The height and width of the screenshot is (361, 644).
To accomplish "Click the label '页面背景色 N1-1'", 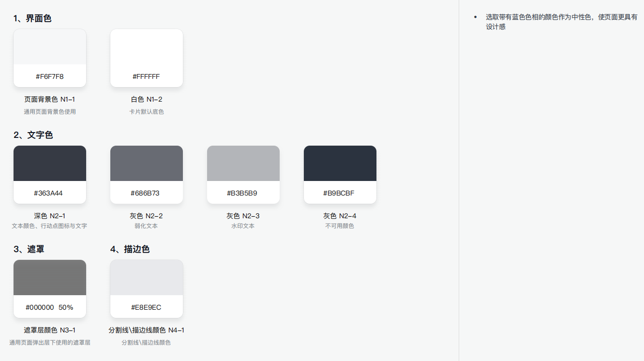I will tap(50, 99).
